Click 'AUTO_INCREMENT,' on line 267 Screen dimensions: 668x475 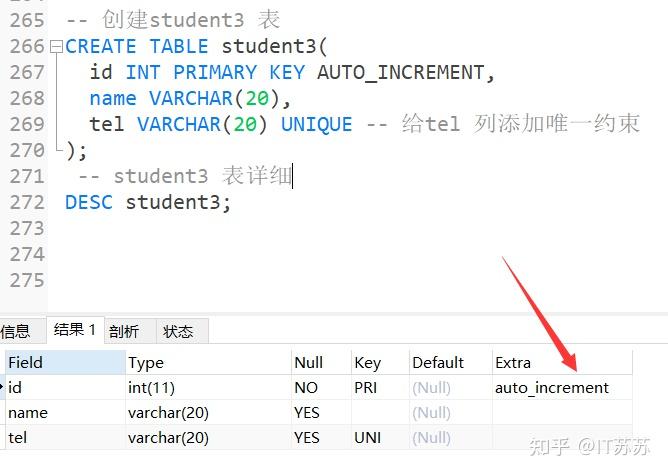[x=406, y=72]
